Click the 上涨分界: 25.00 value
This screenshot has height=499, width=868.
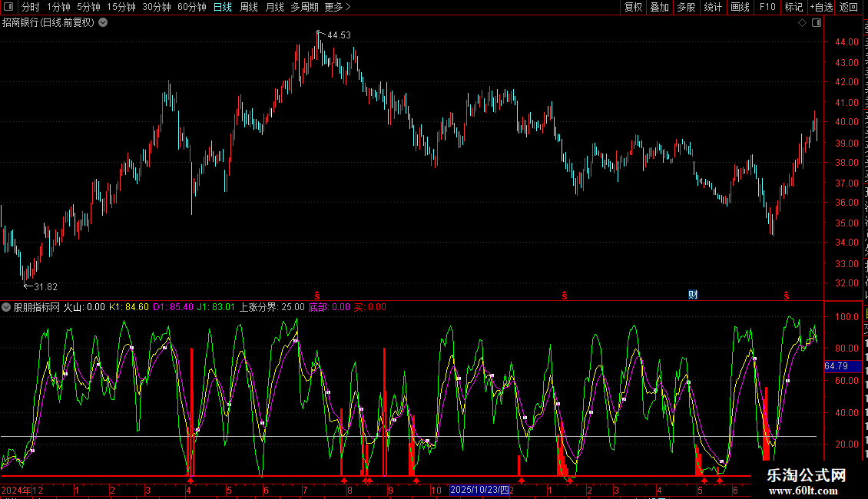[272, 307]
